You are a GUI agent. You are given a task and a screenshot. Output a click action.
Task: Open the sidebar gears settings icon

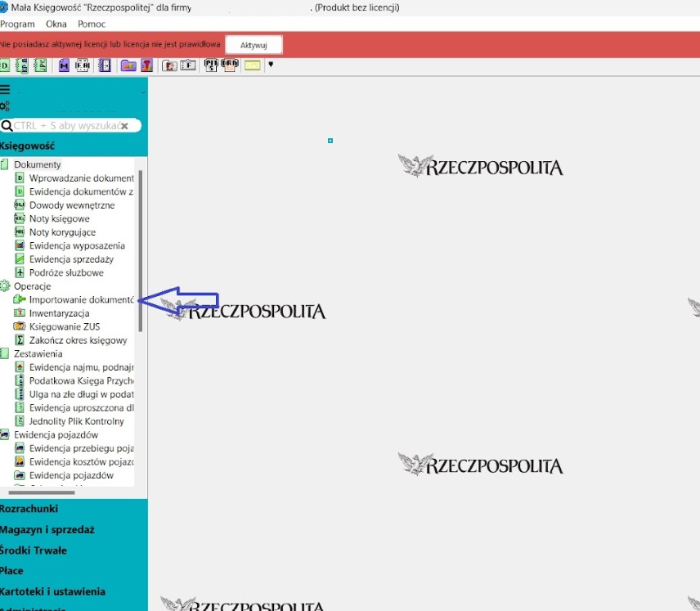click(5, 106)
